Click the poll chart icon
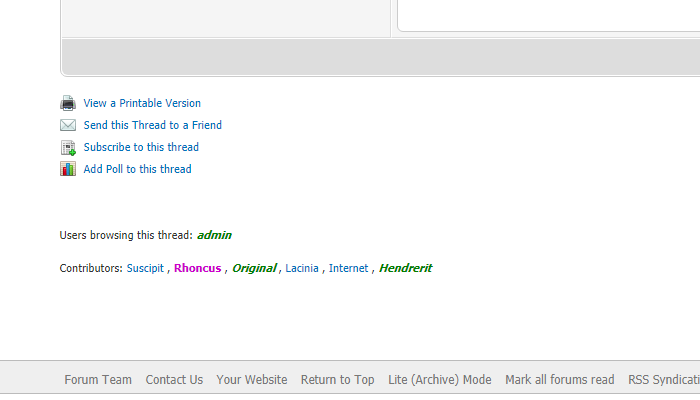Viewport: 700px width, 400px height. pos(68,169)
